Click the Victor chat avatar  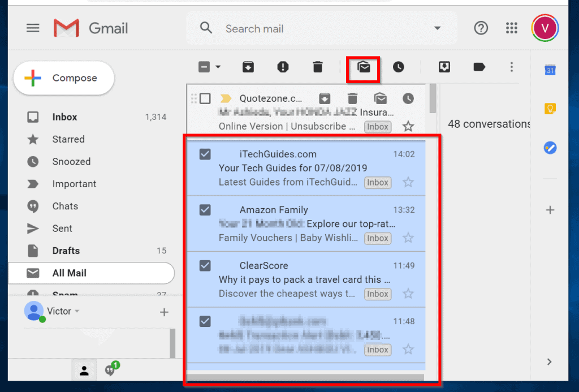coord(34,312)
